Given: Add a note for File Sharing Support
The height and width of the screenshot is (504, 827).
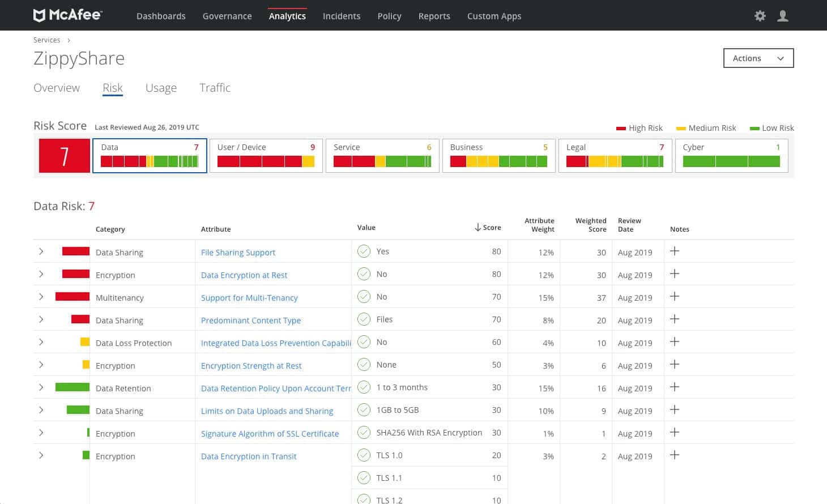Looking at the screenshot, I should tap(675, 251).
